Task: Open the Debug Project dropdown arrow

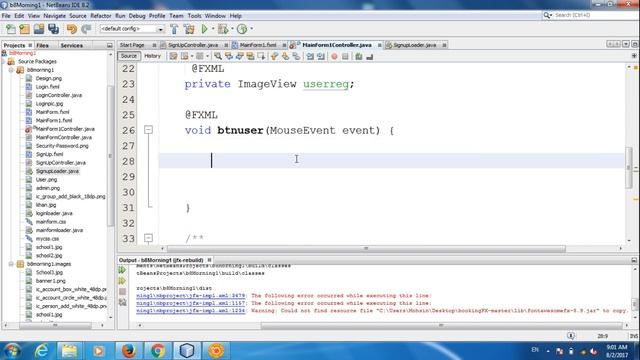Action: point(232,29)
